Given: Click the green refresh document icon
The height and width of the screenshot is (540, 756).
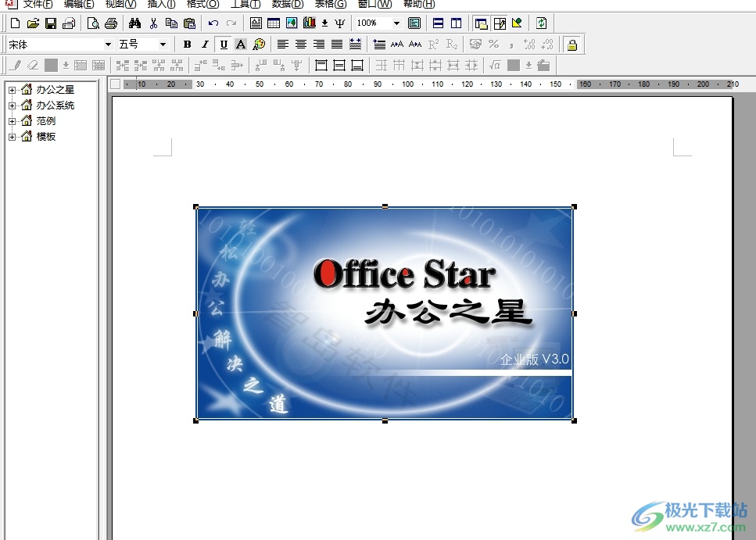Looking at the screenshot, I should point(541,23).
